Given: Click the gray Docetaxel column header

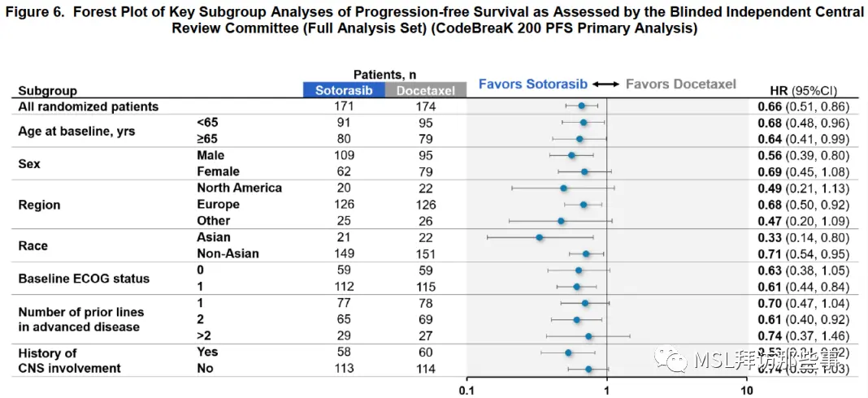Looking at the screenshot, I should click(x=425, y=90).
